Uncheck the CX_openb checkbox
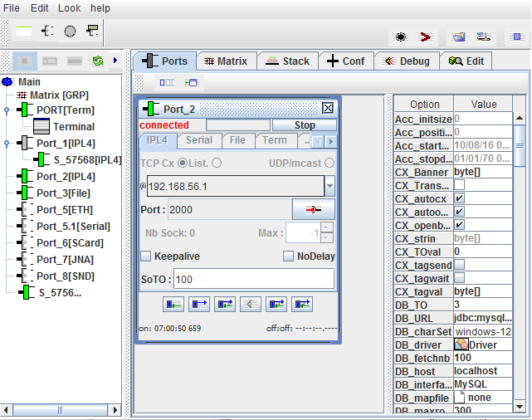The height and width of the screenshot is (420, 532). 459,225
